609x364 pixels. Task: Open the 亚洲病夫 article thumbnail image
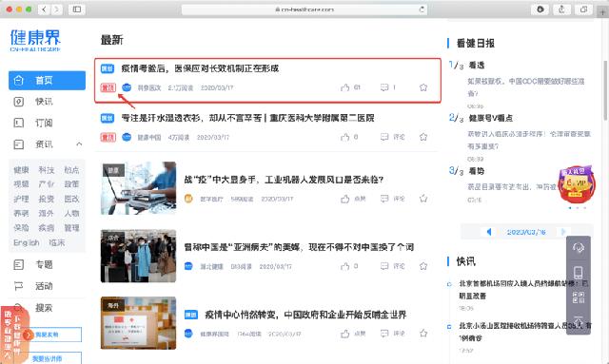(x=138, y=256)
